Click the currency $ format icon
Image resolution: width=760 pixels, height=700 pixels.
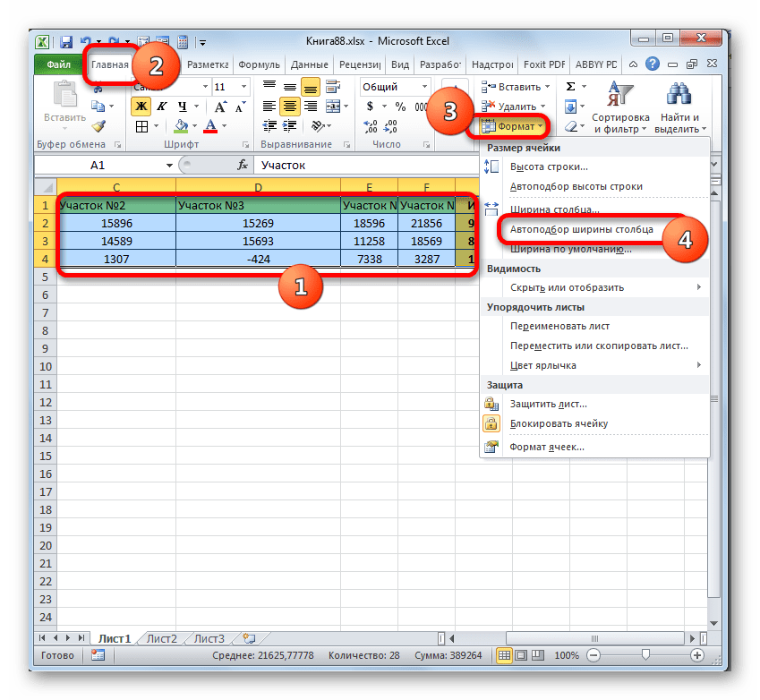pos(370,107)
